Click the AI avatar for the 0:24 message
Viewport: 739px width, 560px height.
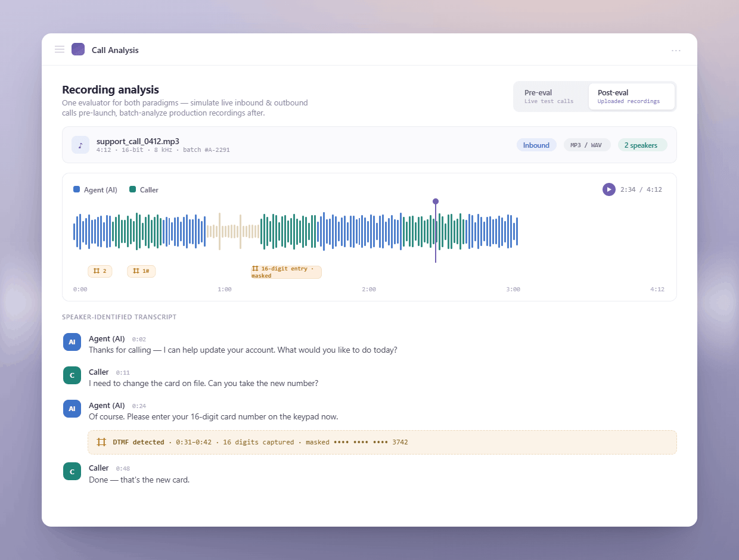(72, 409)
